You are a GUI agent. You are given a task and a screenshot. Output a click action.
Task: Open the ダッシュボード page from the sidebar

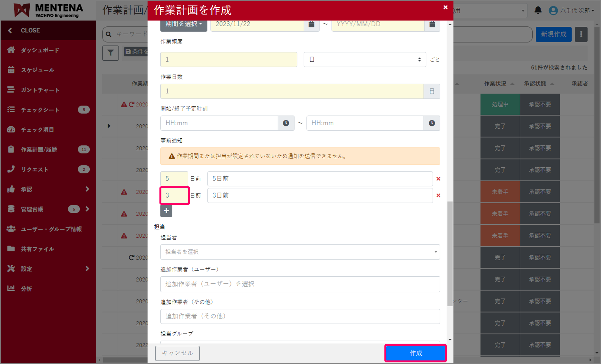point(39,50)
